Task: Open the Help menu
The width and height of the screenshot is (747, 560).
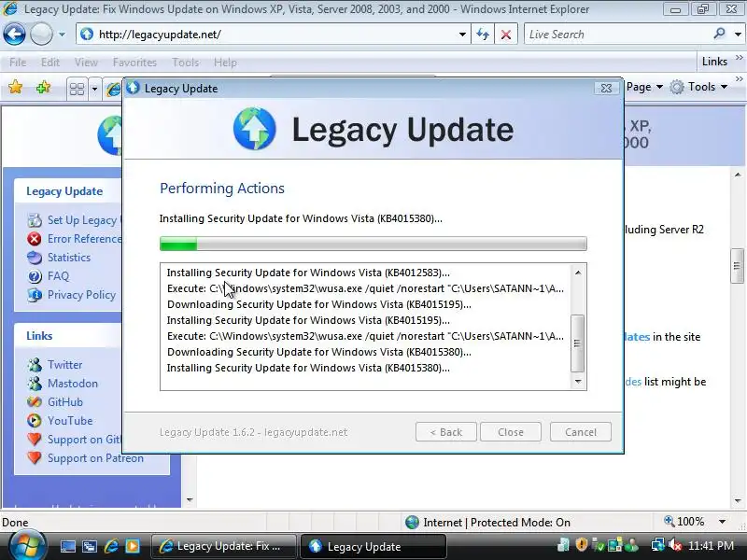Action: tap(225, 63)
